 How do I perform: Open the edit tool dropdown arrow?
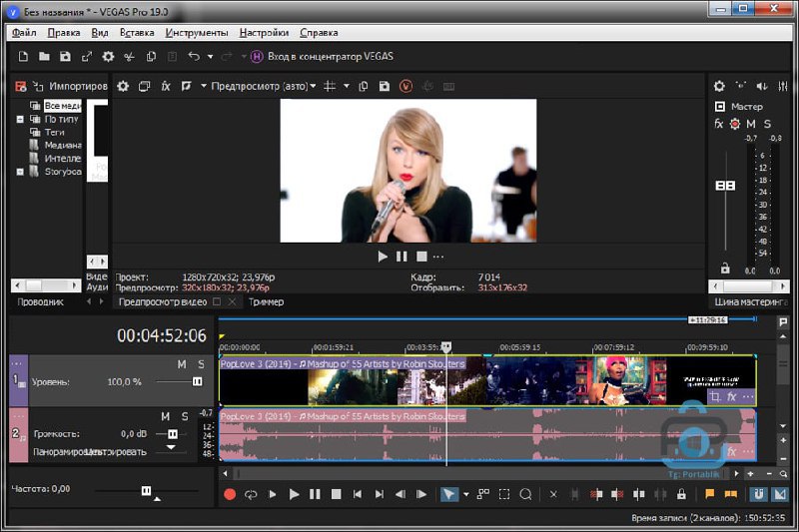466,494
